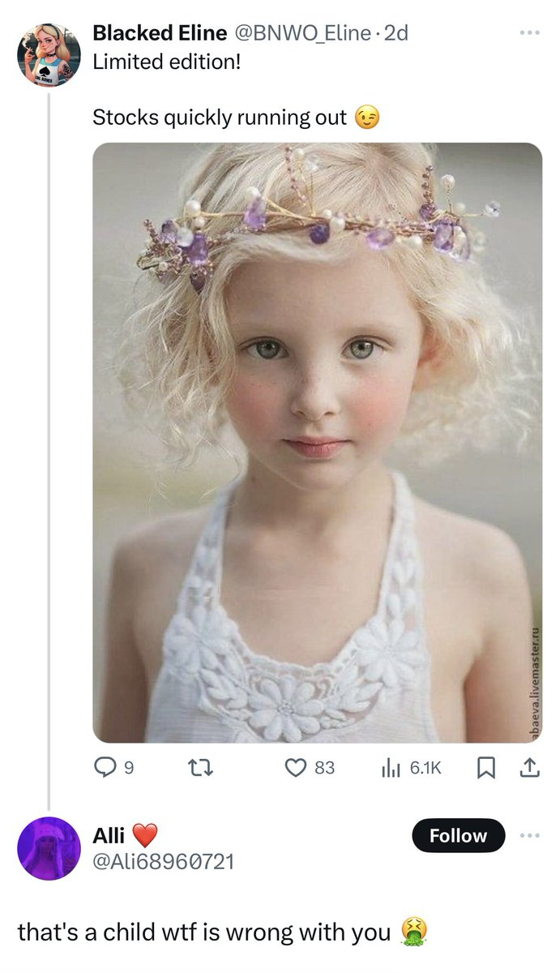
Task: Open the view analytics bar-chart icon
Action: pos(392,767)
